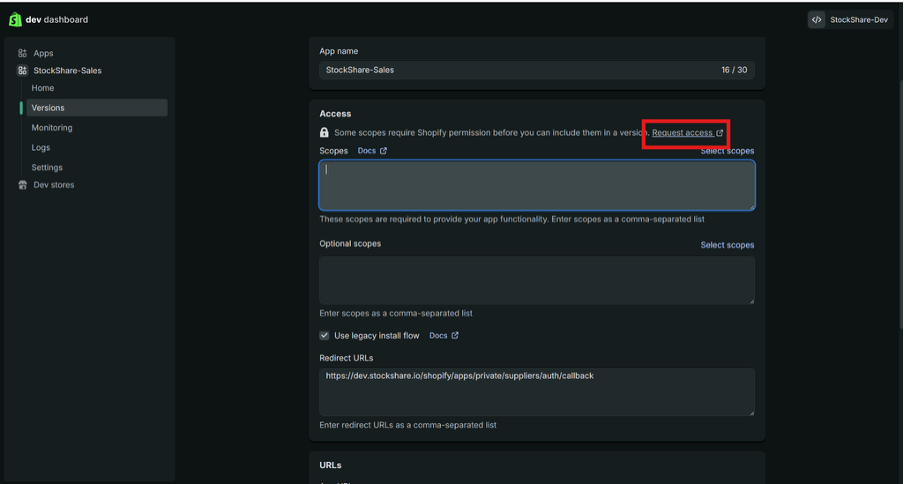The image size is (904, 484).
Task: Click 'Some scopes require Shopify permission' notice
Action: [492, 133]
